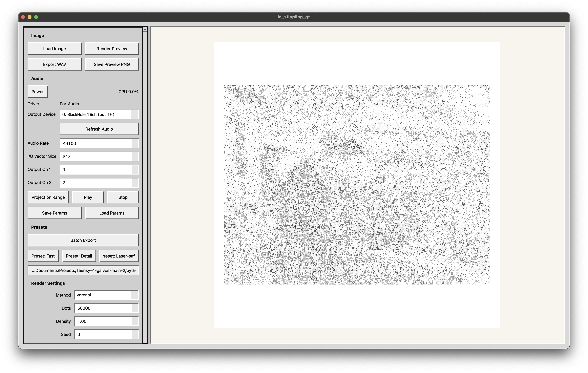Click the Dots value field
The image size is (588, 373).
(x=103, y=308)
